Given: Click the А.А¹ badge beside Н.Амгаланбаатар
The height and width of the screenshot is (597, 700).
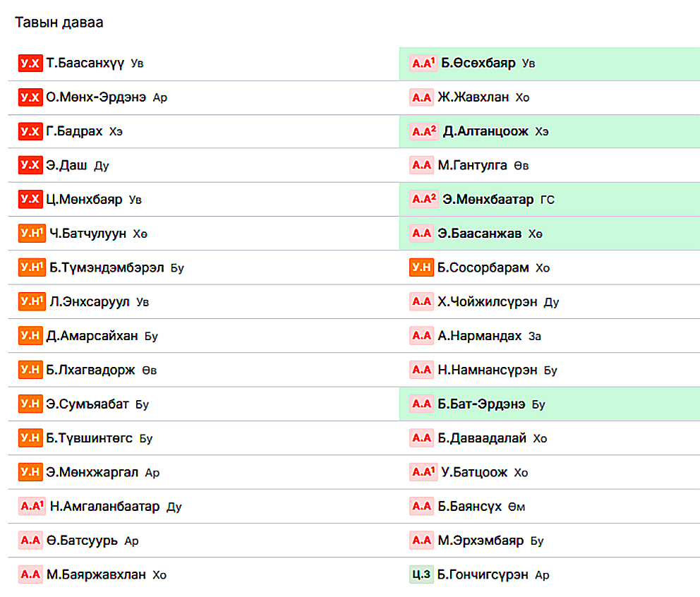Looking at the screenshot, I should [32, 506].
